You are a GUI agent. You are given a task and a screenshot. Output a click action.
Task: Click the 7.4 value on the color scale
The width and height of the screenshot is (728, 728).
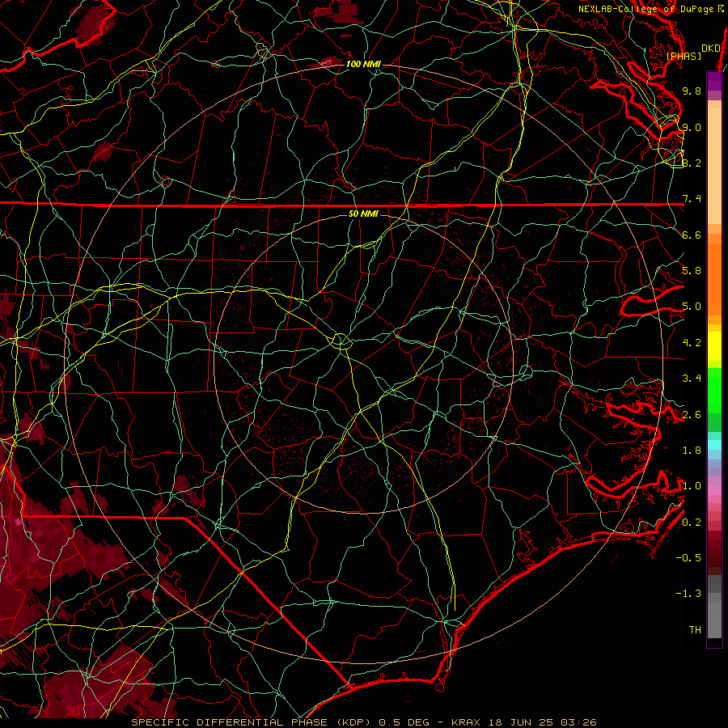tap(692, 199)
